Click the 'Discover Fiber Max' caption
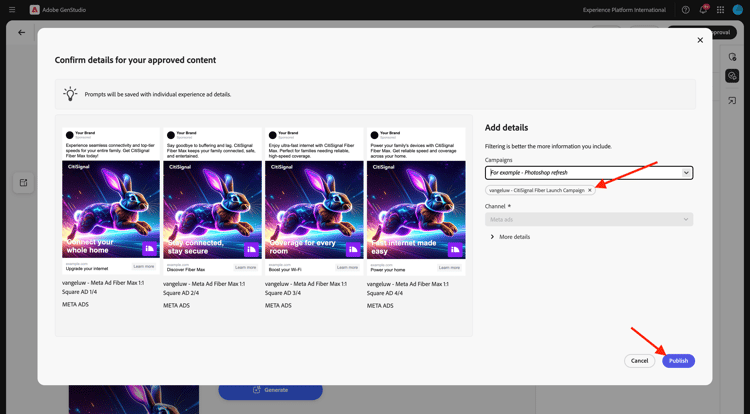The width and height of the screenshot is (750, 414). point(186,270)
